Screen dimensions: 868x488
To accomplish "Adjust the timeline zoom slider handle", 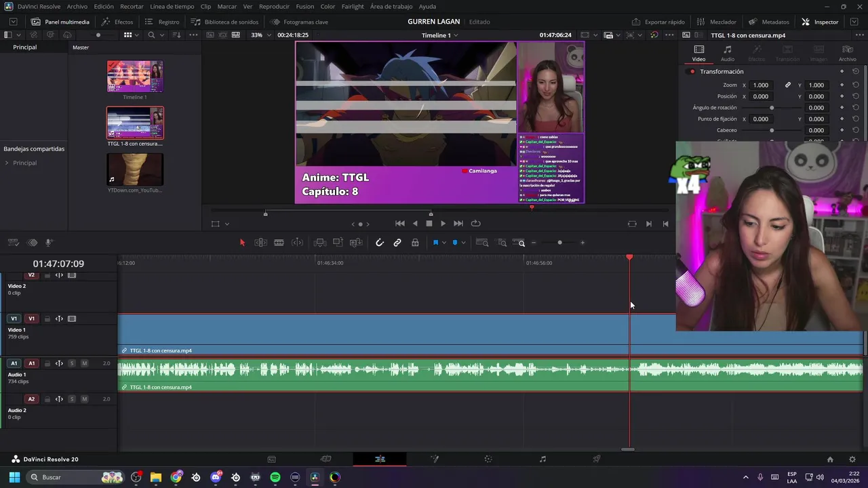I will tap(559, 243).
